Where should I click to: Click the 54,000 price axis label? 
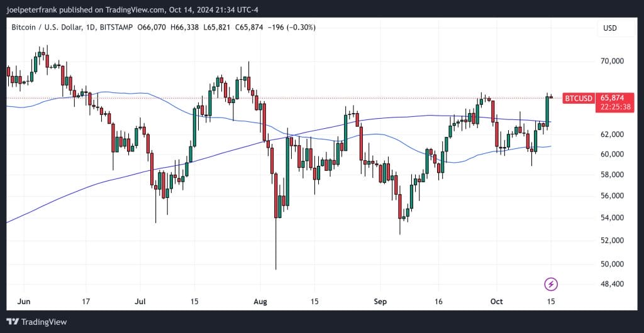click(612, 218)
